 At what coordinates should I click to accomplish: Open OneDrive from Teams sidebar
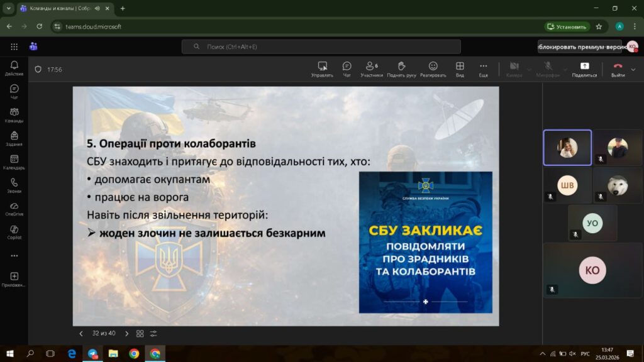coord(14,209)
